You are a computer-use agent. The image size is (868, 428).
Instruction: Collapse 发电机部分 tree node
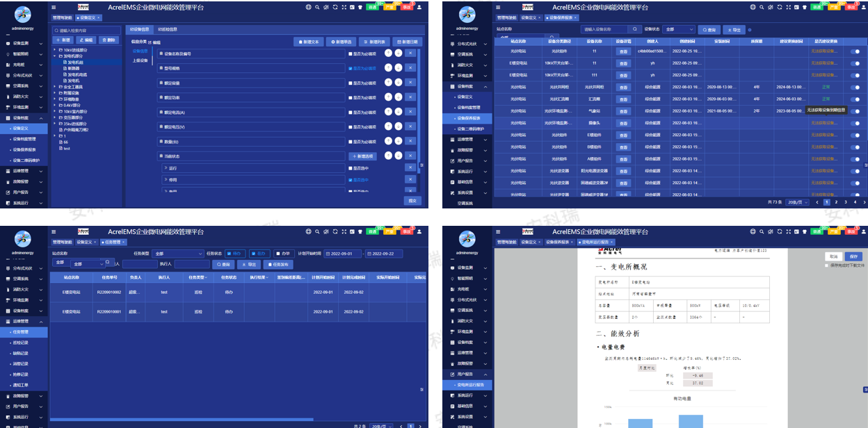(55, 56)
